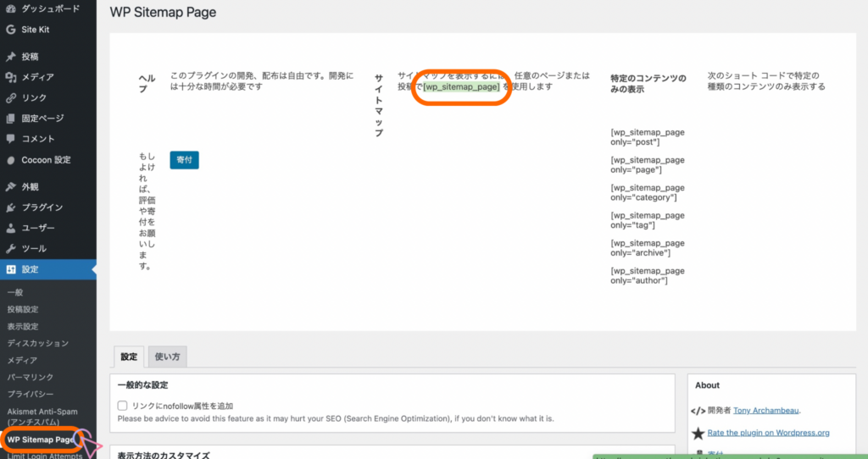The width and height of the screenshot is (868, 459).
Task: Click the ユーザー person icon
Action: pyautogui.click(x=10, y=228)
